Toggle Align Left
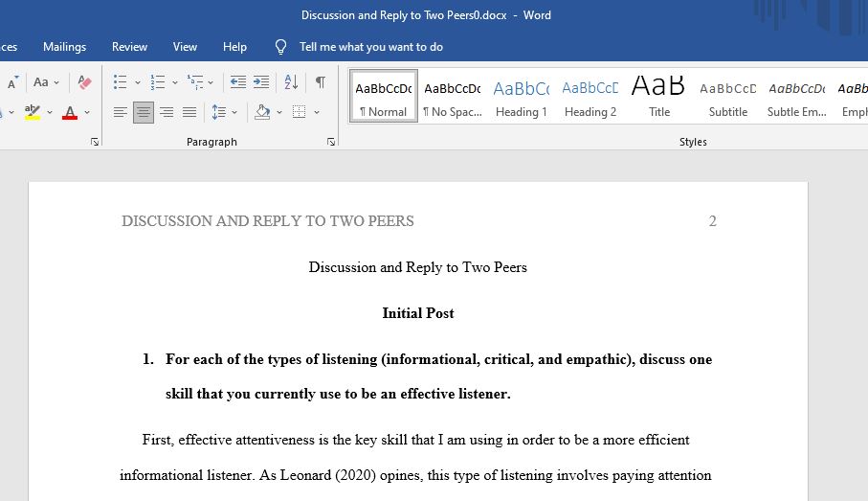 [121, 112]
